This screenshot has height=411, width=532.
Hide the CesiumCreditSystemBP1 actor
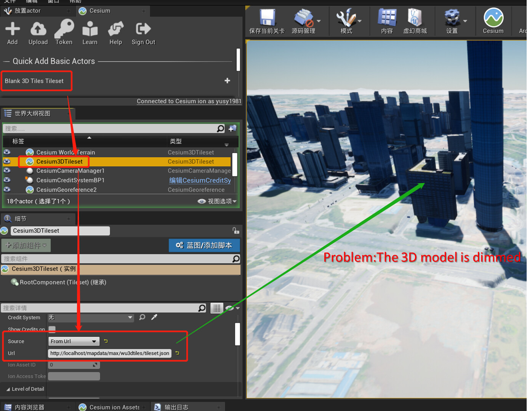7,180
